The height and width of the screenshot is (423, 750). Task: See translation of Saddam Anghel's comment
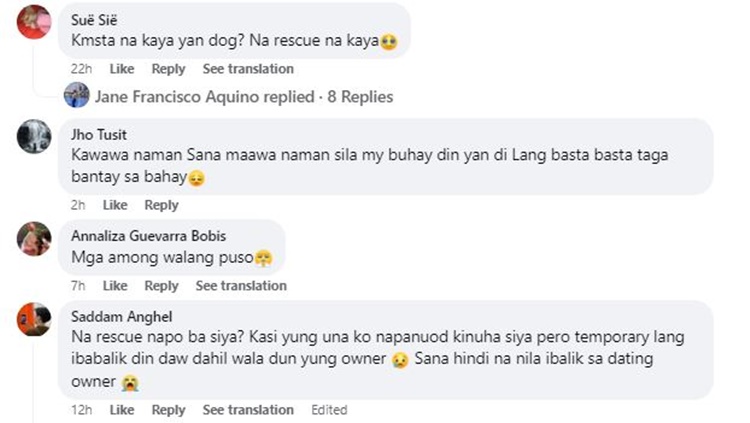coord(248,410)
